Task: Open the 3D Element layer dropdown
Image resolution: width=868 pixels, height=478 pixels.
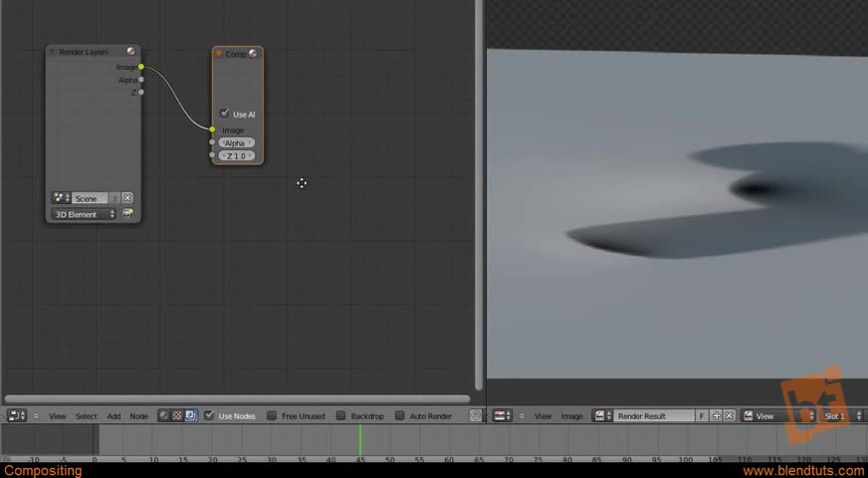Action: point(84,214)
